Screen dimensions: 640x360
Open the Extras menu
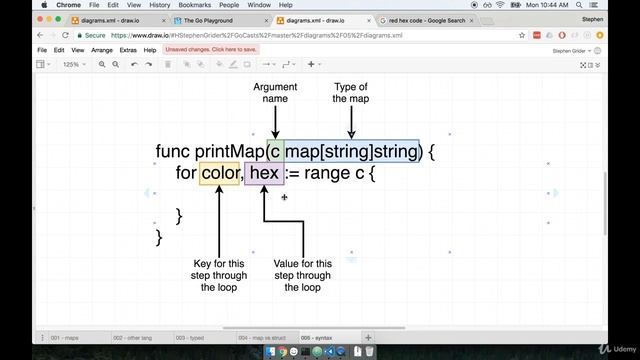tap(128, 50)
